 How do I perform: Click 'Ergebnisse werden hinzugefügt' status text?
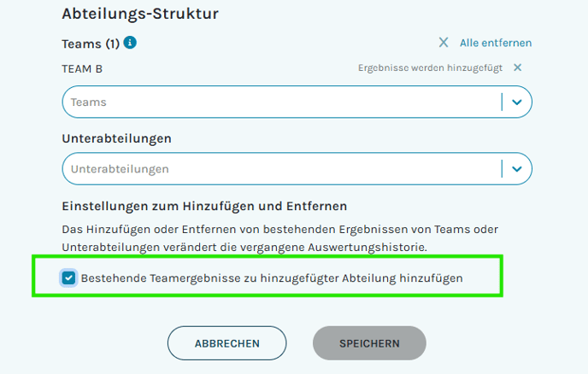click(x=430, y=68)
